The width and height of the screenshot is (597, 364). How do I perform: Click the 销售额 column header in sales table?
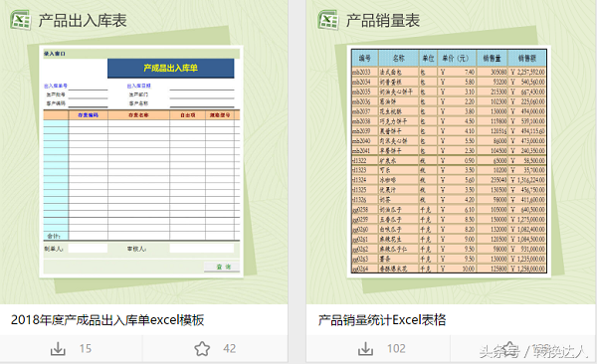pyautogui.click(x=527, y=59)
